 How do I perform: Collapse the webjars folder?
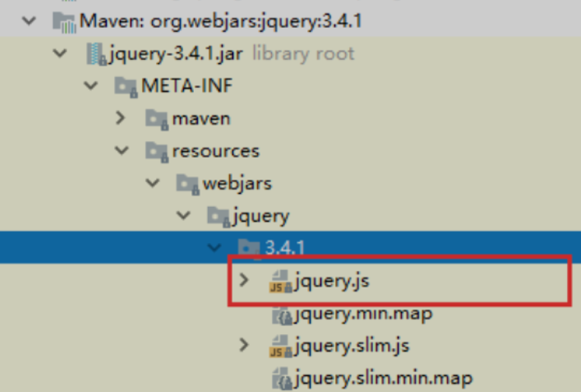coord(153,183)
